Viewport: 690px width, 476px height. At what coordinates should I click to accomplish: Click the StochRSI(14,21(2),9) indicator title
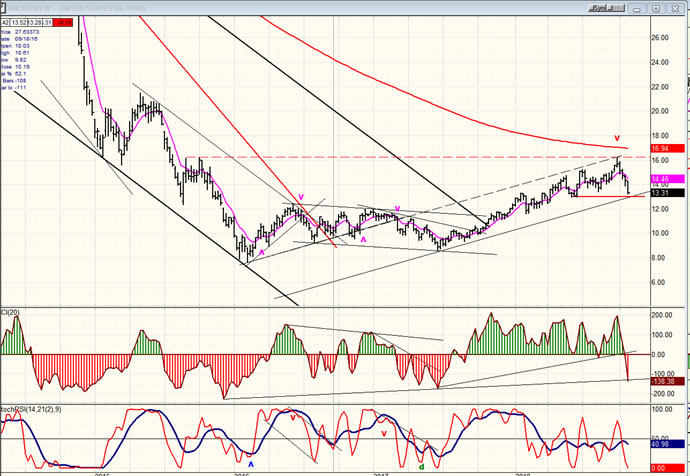click(x=32, y=411)
